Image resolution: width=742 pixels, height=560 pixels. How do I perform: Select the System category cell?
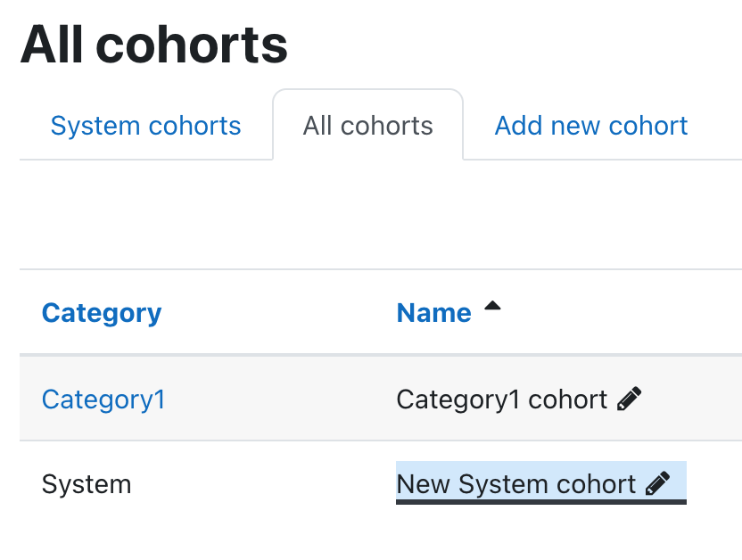[87, 484]
